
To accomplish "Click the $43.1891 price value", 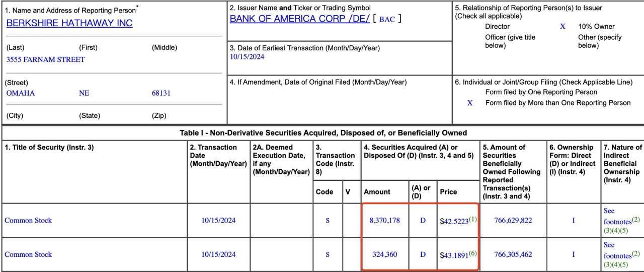I will [455, 255].
